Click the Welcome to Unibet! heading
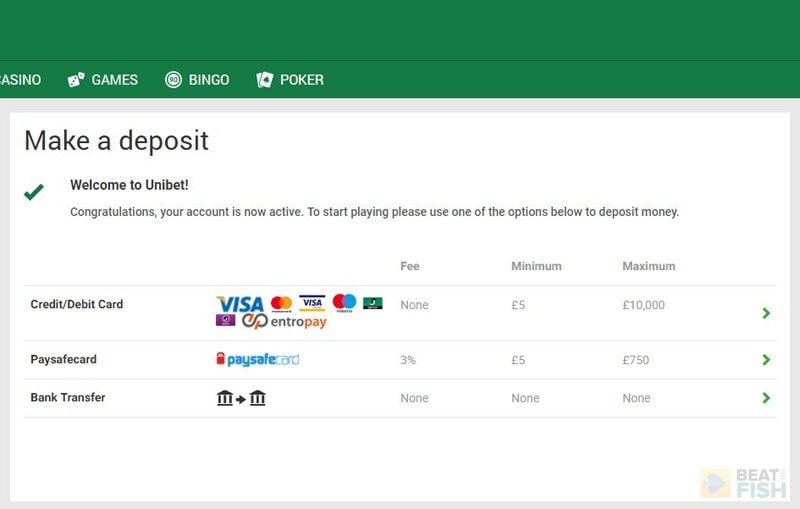Screen dimensions: 800x509 (x=129, y=185)
